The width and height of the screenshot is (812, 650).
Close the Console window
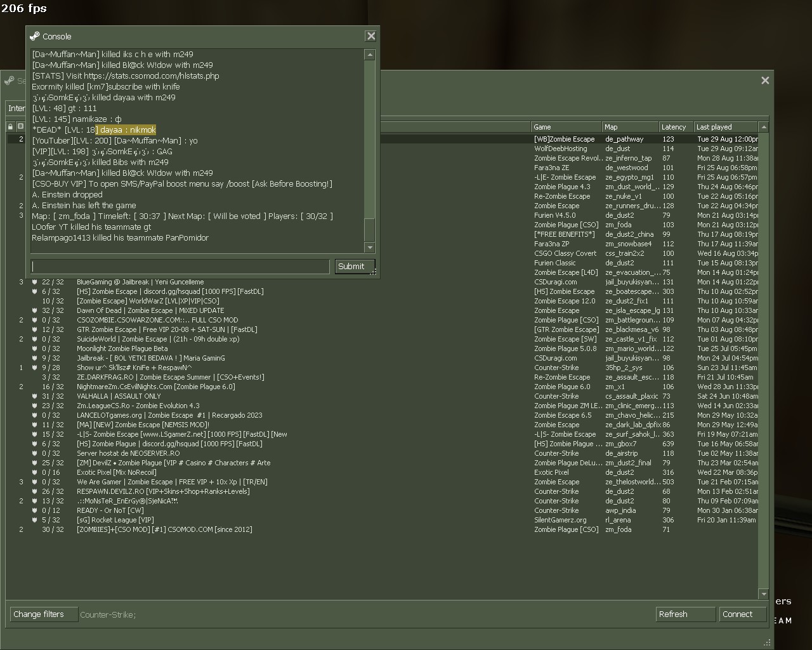[x=371, y=36]
